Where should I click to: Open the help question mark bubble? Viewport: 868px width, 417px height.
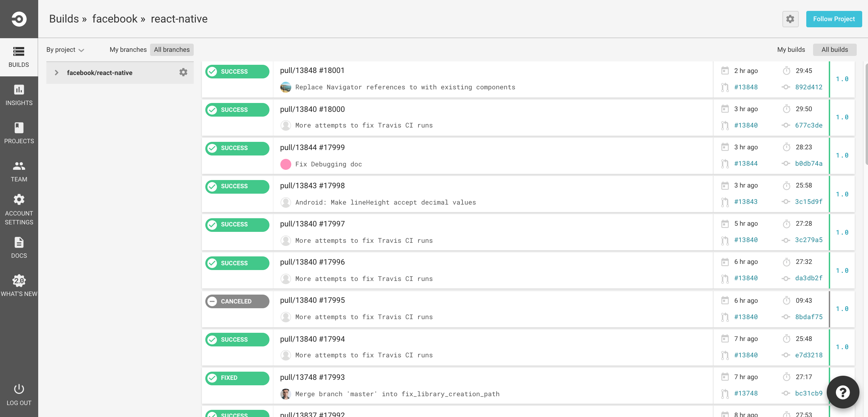[x=842, y=392]
